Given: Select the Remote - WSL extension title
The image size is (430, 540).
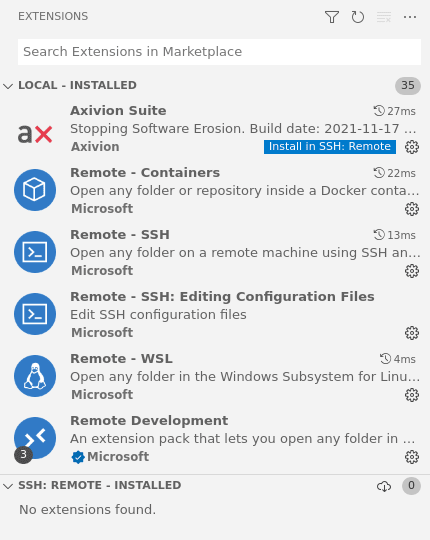Looking at the screenshot, I should pyautogui.click(x=121, y=359).
